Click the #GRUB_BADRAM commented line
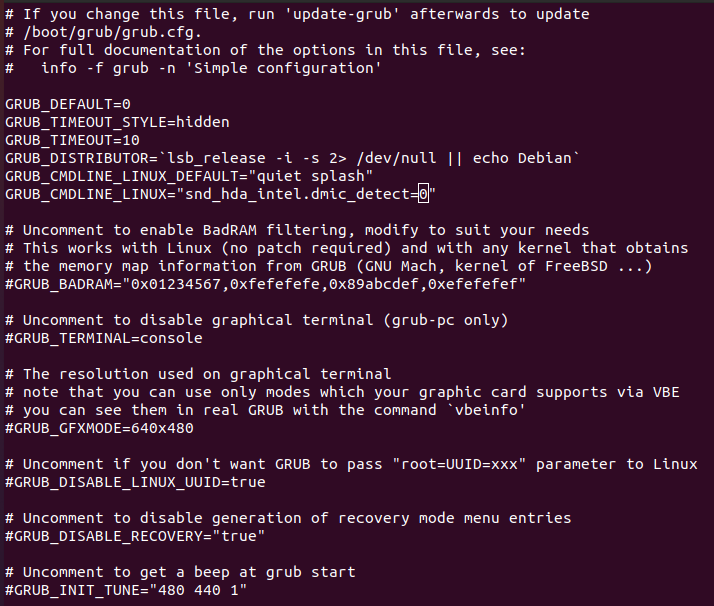This screenshot has width=714, height=606. pyautogui.click(x=265, y=284)
